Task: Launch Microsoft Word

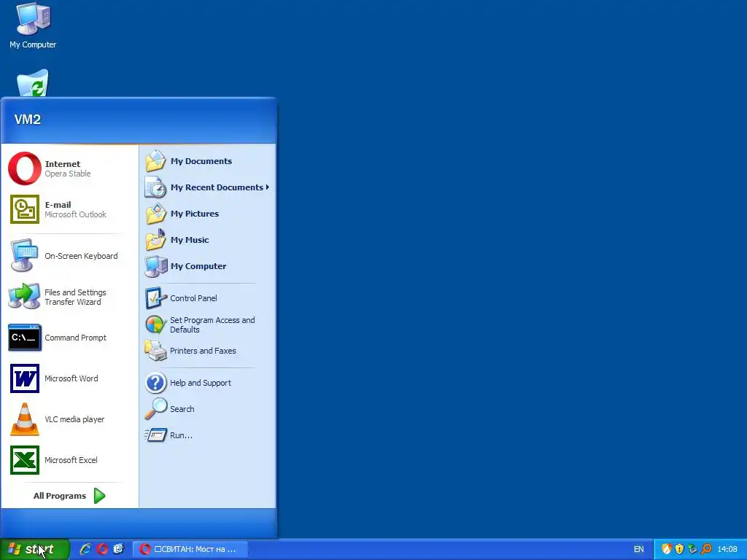Action: point(70,378)
